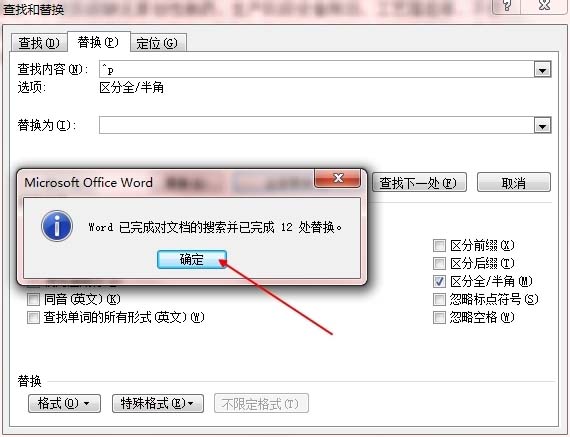Image resolution: width=570 pixels, height=437 pixels.
Task: Enable the 忽略空格 checkbox
Action: 439,317
